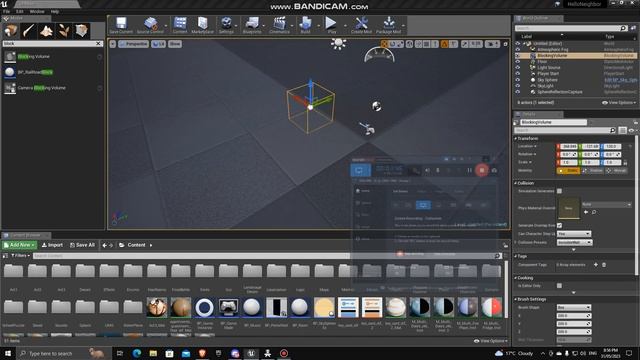Select the Landscape mode icon

(x=46, y=31)
